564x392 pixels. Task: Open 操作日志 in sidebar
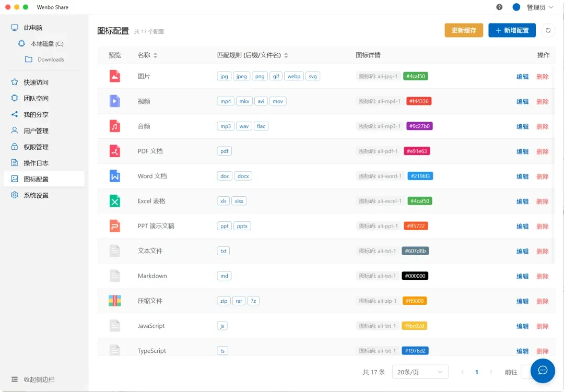(x=44, y=163)
